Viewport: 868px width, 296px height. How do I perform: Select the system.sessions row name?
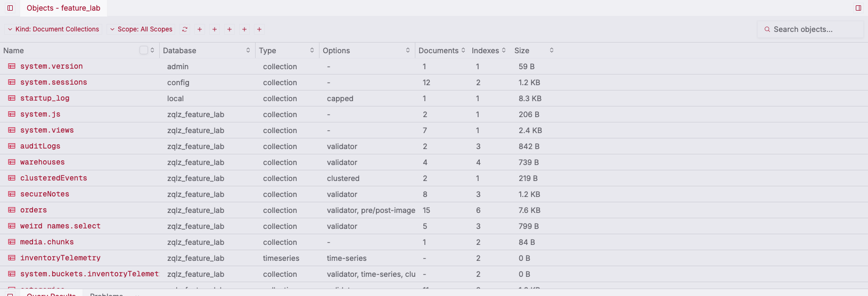(54, 83)
